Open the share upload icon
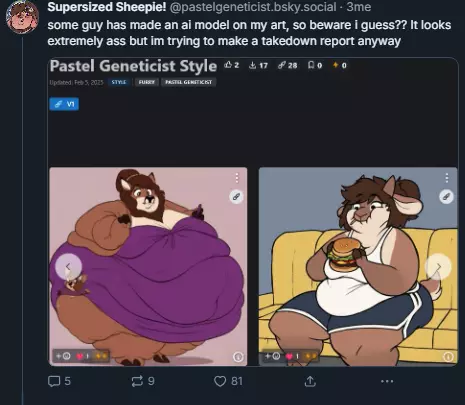 (x=310, y=381)
